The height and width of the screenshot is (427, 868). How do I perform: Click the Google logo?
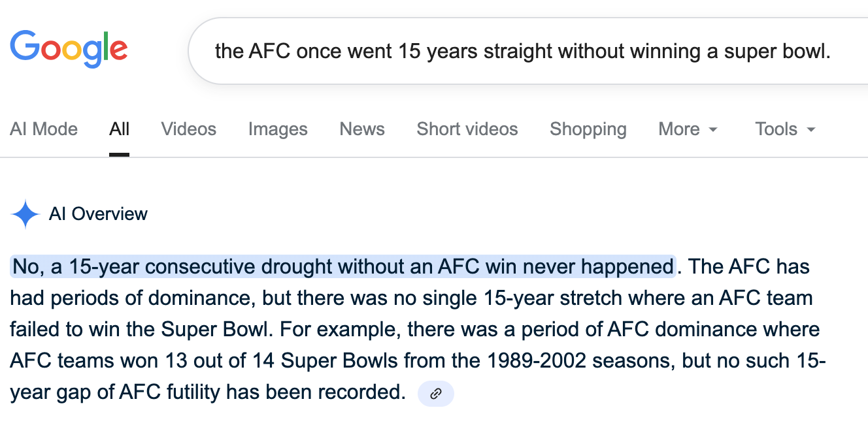[x=69, y=50]
